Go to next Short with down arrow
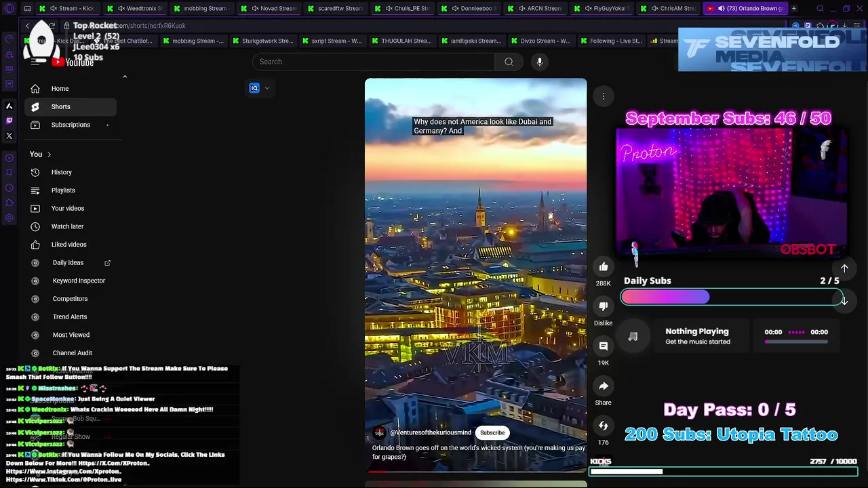Viewport: 868px width, 488px height. coord(844,300)
